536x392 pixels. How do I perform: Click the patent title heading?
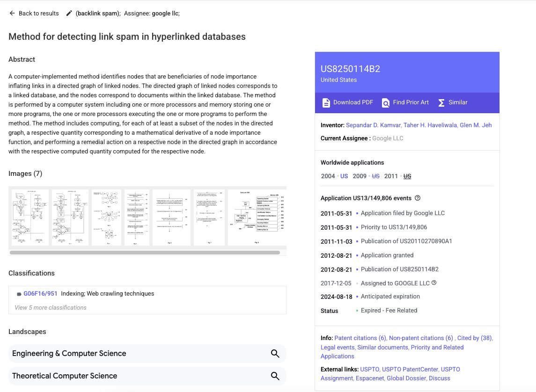(x=127, y=36)
